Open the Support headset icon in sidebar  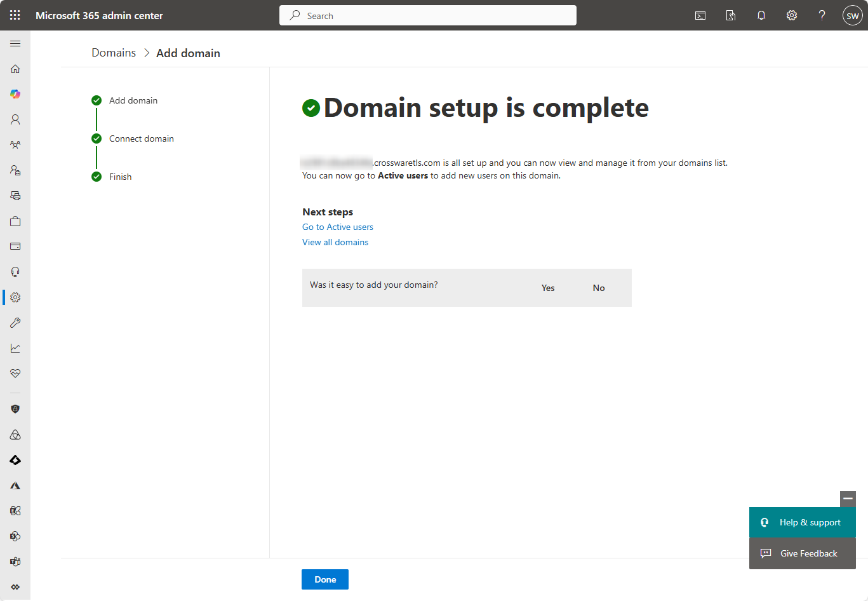(x=15, y=272)
